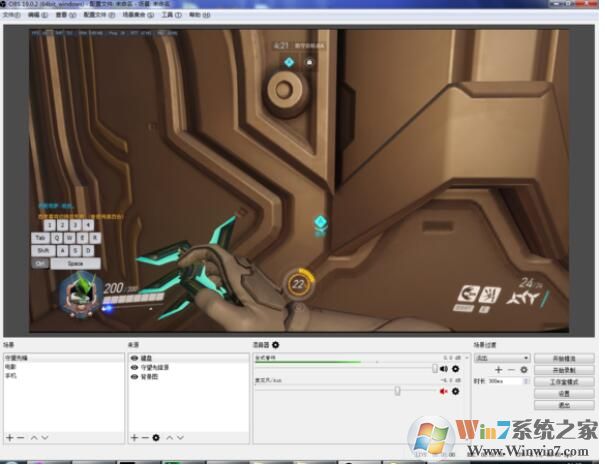Select the 背景图 source row
Screen dimensions: 605x465
pos(189,377)
